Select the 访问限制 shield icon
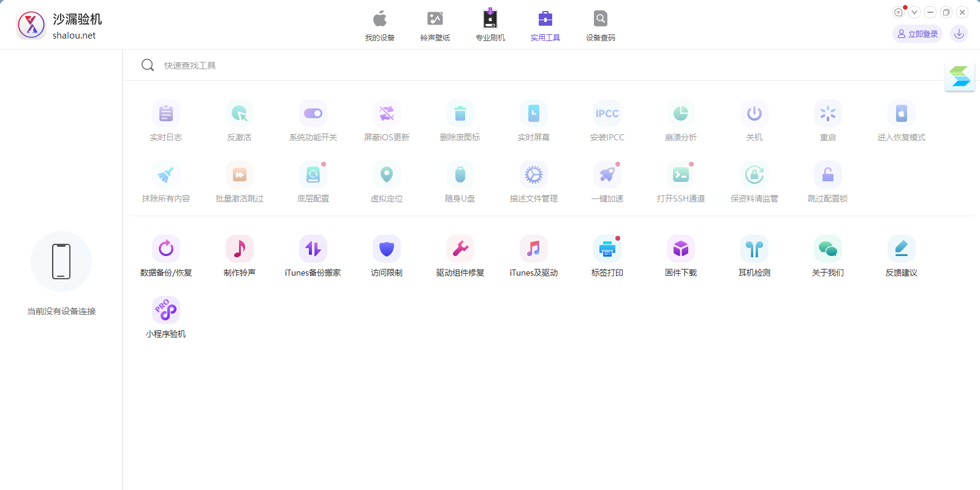The width and height of the screenshot is (980, 490). 387,249
